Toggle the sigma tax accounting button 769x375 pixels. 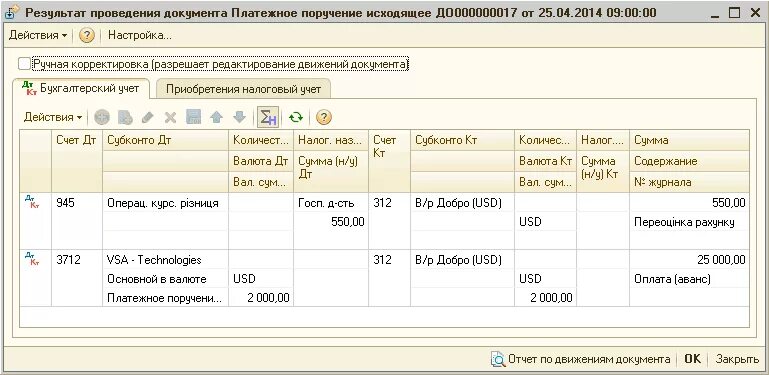point(268,117)
